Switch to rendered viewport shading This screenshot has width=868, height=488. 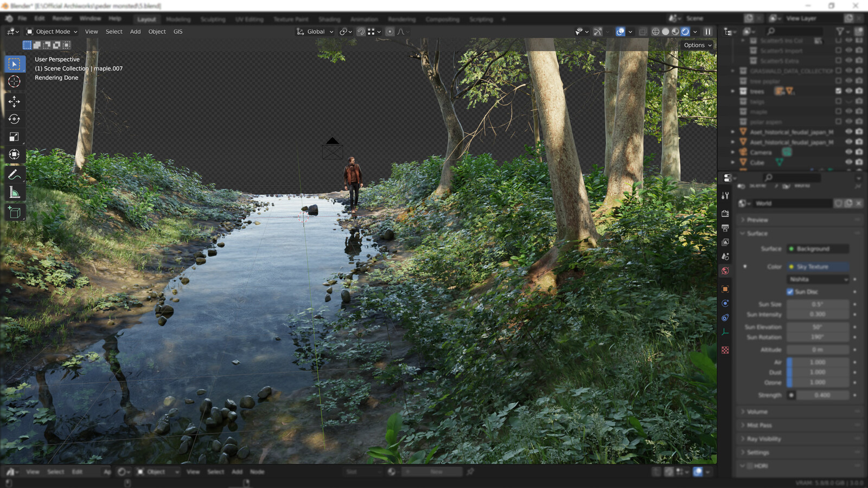pyautogui.click(x=685, y=31)
